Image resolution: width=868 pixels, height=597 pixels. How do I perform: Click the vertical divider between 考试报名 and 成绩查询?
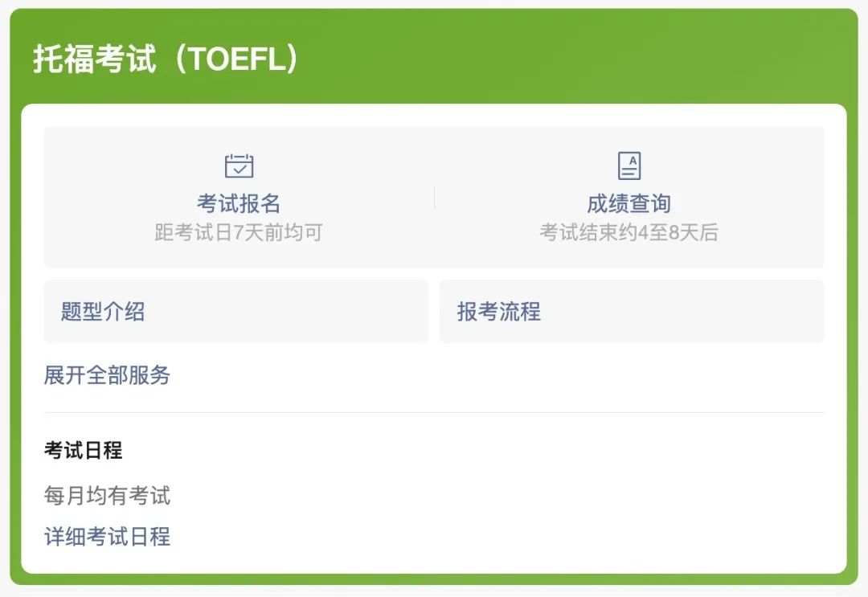[x=434, y=198]
